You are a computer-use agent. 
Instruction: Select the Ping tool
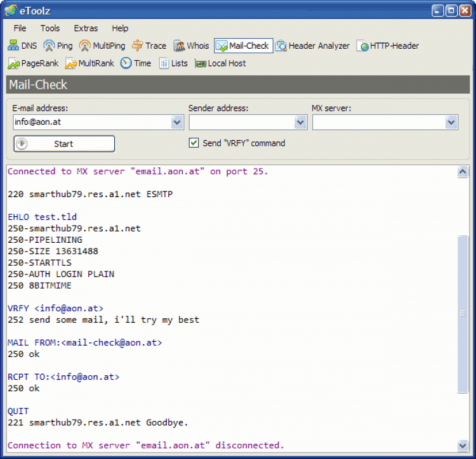58,46
